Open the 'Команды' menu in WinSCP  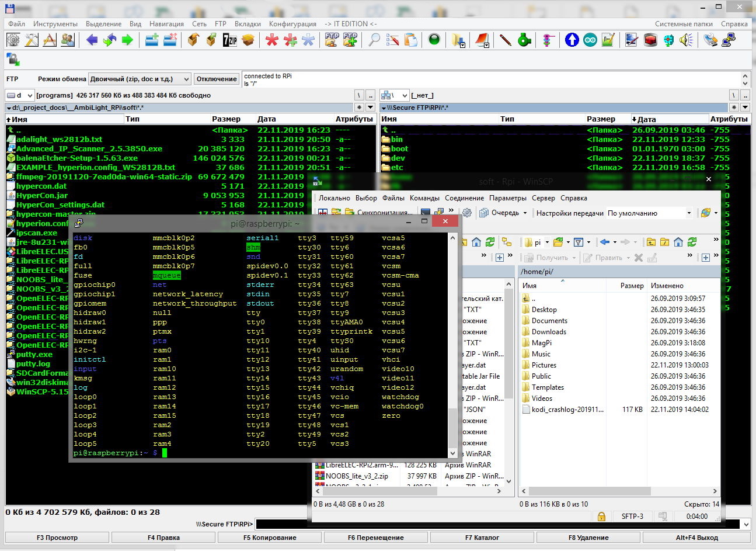(424, 198)
